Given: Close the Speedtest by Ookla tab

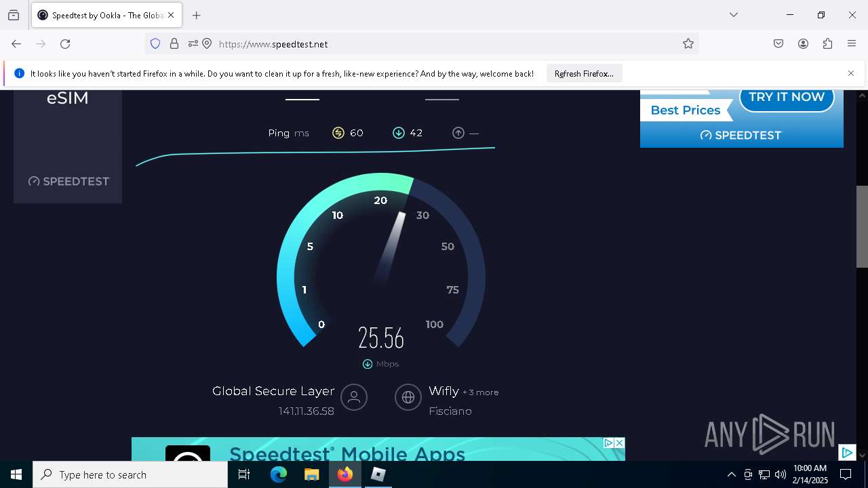Looking at the screenshot, I should click(x=171, y=15).
